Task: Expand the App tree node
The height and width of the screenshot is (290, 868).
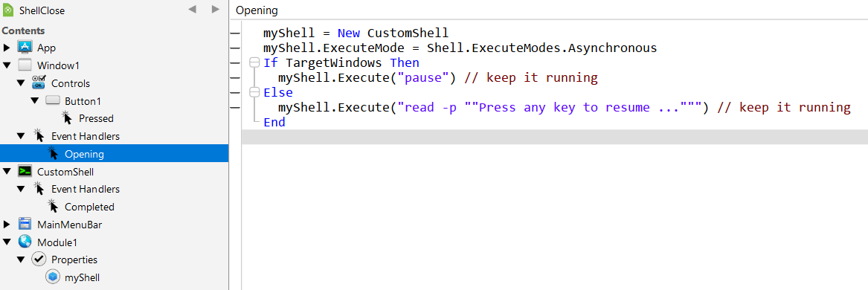Action: (7, 48)
